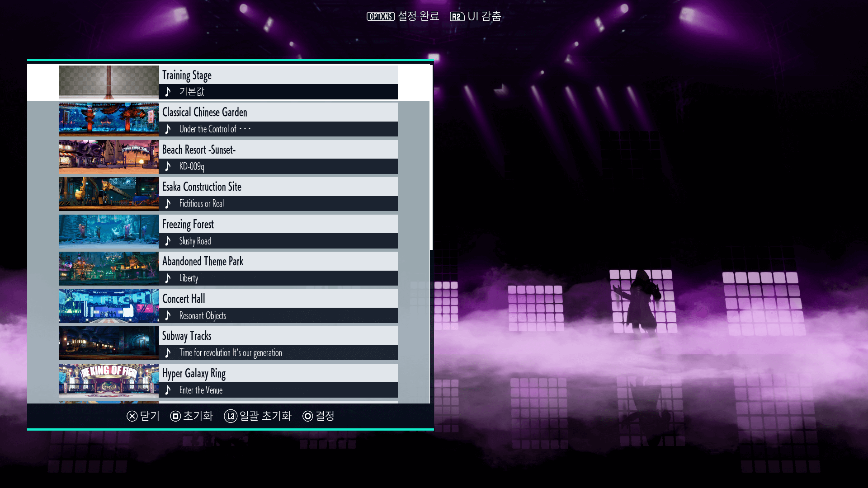Click the X button icon for 닫기
Image resolution: width=868 pixels, height=488 pixels.
(132, 416)
